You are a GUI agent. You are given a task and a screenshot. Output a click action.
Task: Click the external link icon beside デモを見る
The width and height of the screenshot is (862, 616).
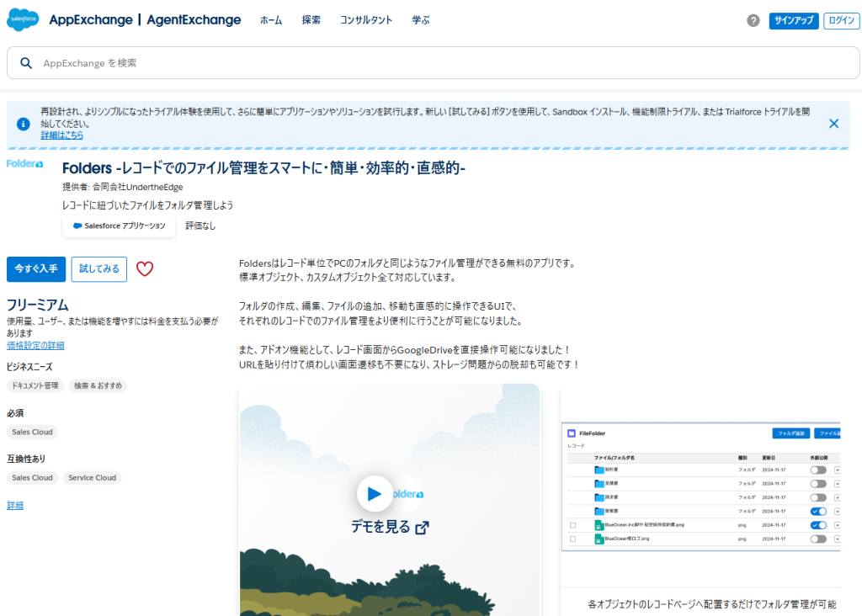point(423,528)
